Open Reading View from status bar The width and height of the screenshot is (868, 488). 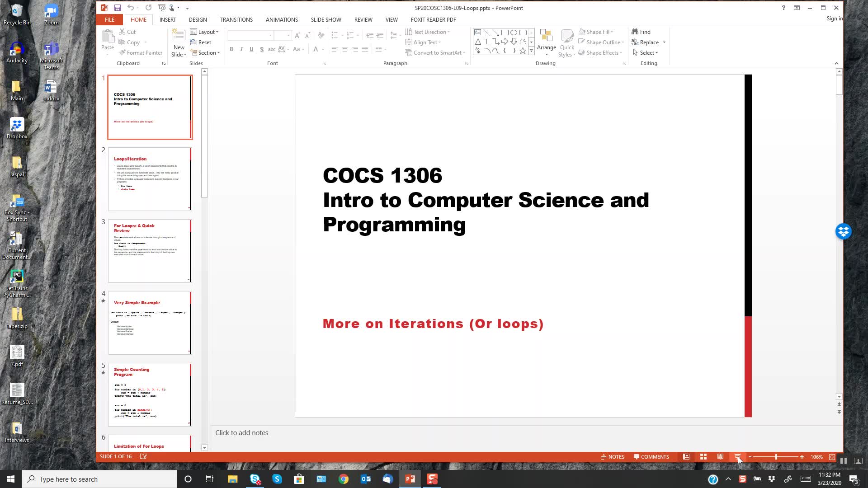pyautogui.click(x=720, y=457)
